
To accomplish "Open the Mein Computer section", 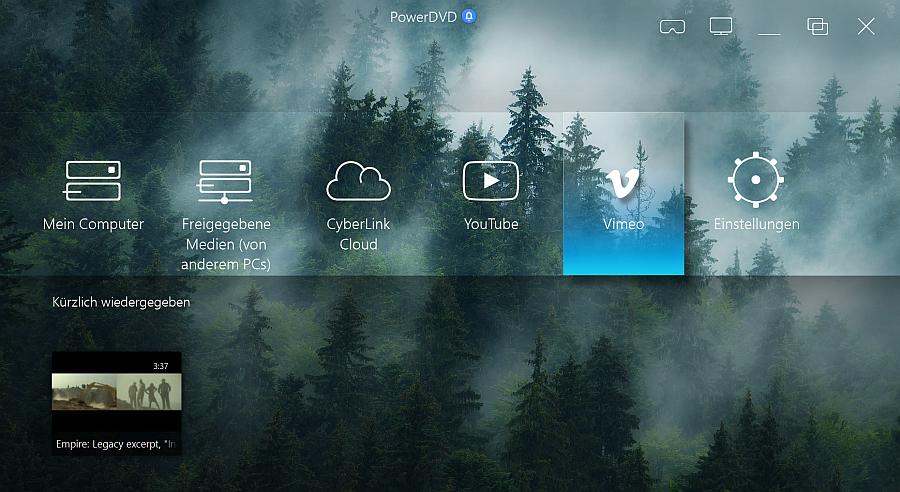I will [93, 196].
